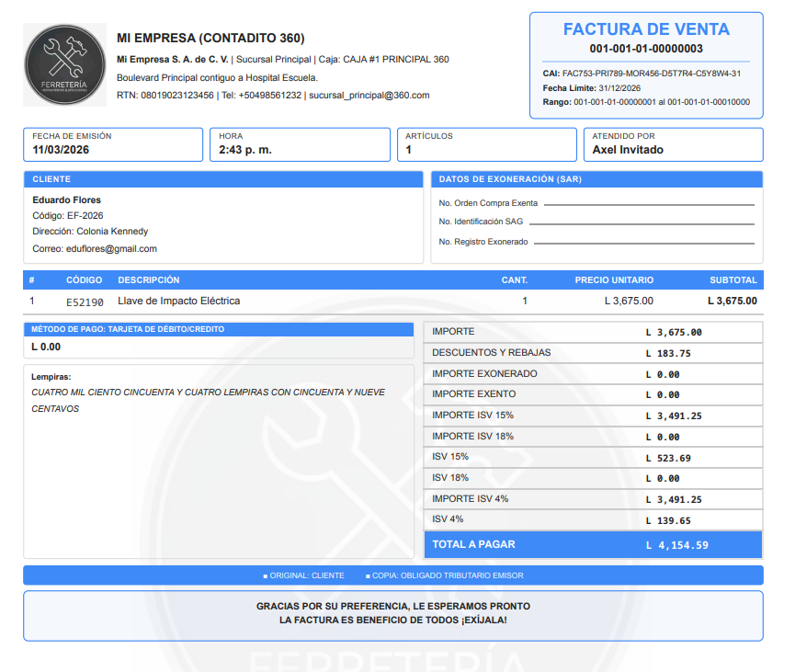
Task: Click item Llave de Impacto Eléctrica
Action: [179, 301]
